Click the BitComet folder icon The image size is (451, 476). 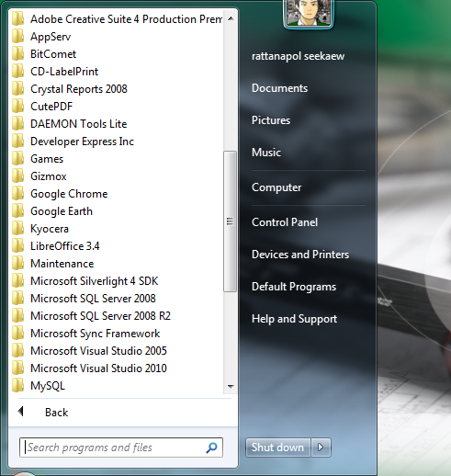coord(17,54)
